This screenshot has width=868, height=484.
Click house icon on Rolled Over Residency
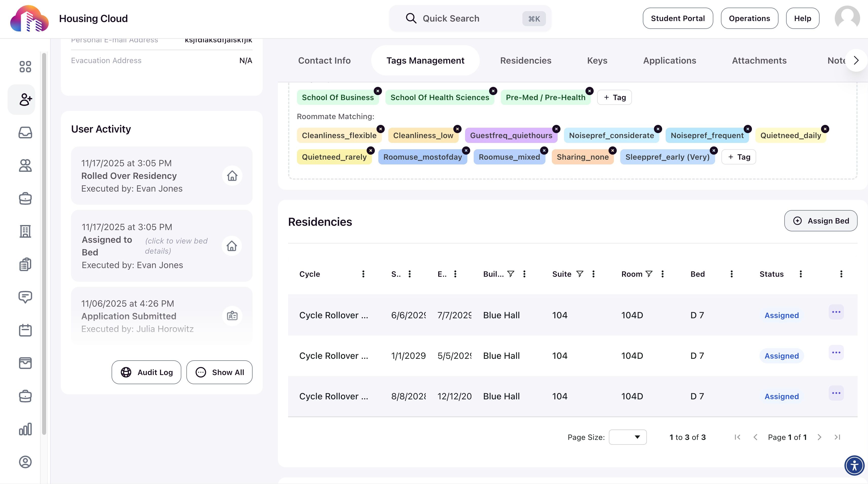coord(232,176)
